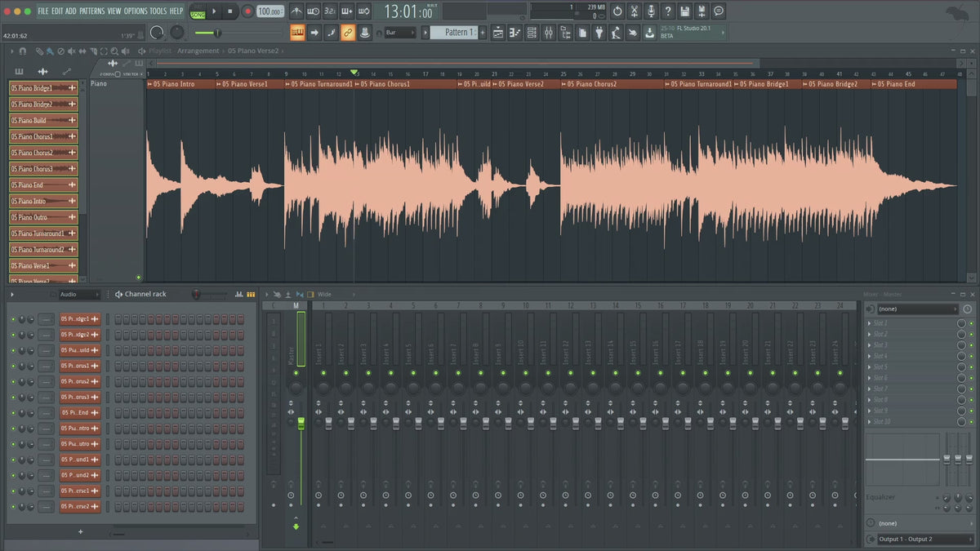
Task: Click the plug icon plugin picker
Action: coord(599,33)
